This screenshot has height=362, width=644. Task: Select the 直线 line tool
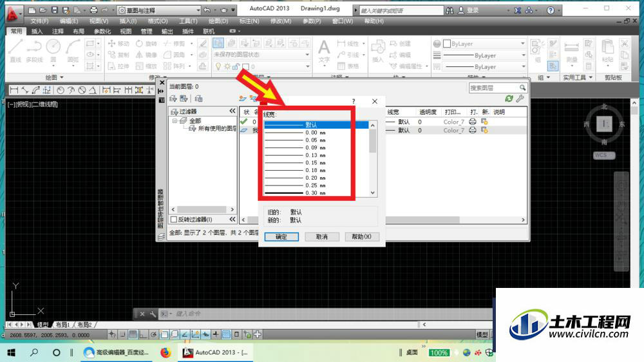point(15,51)
